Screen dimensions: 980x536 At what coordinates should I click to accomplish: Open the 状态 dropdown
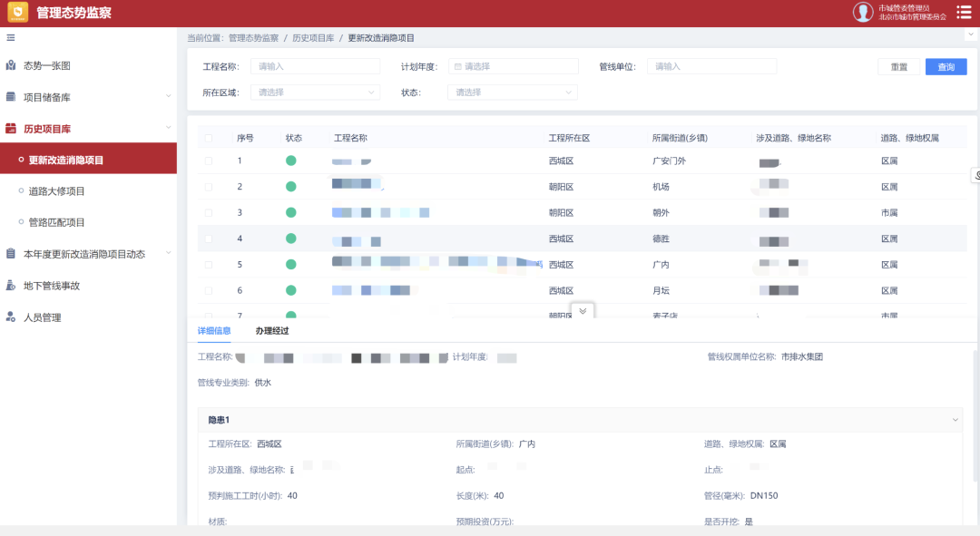click(x=513, y=93)
